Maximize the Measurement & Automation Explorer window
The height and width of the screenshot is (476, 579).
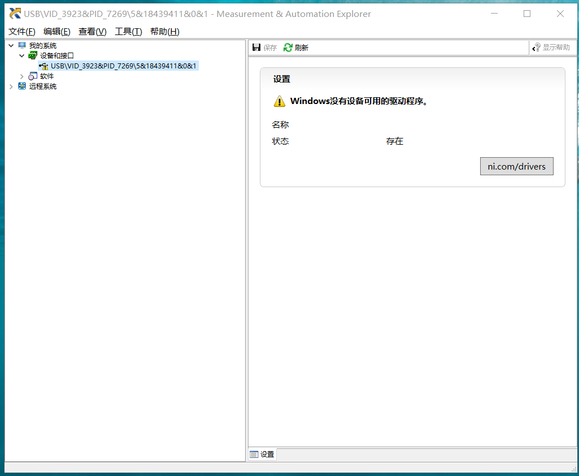527,14
